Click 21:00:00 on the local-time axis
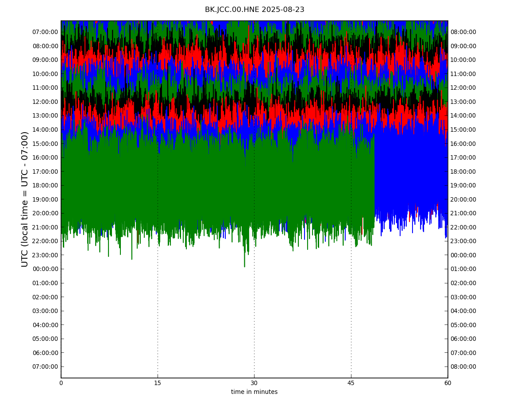Image resolution: width=509 pixels, height=420 pixels. tap(463, 213)
